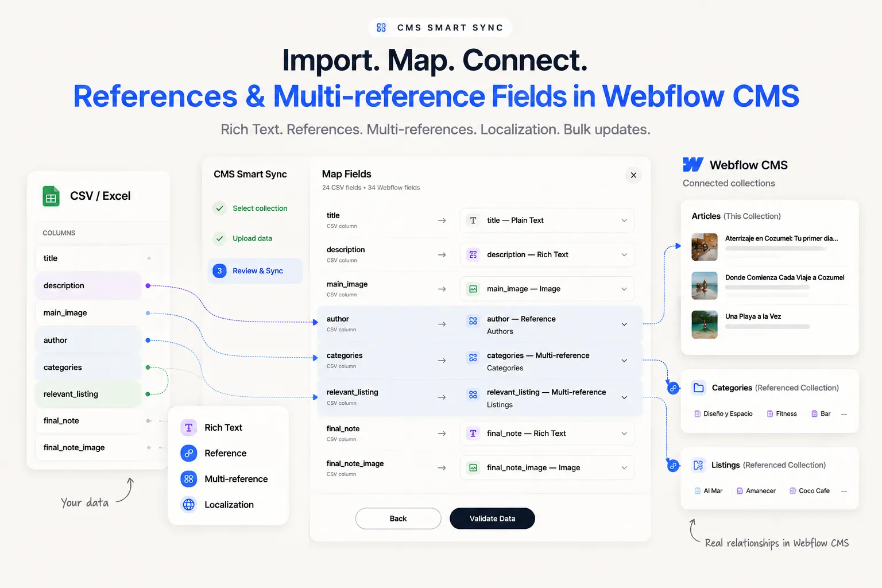Open the final_note — Rich Text dropdown
Screen dimensions: 882x588
coord(547,434)
